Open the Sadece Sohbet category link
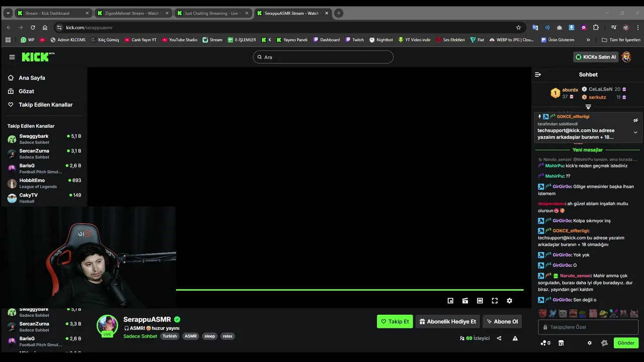644x362 pixels. [140, 336]
